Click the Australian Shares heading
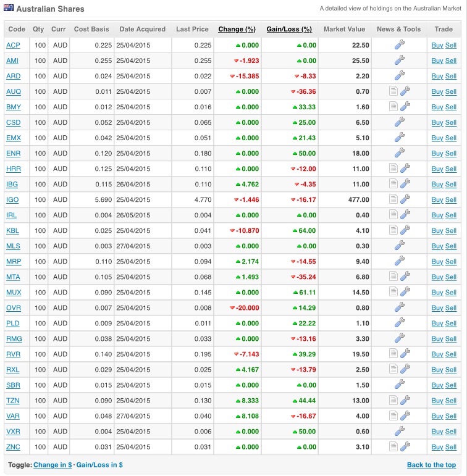This screenshot has height=476, width=467. click(x=50, y=9)
